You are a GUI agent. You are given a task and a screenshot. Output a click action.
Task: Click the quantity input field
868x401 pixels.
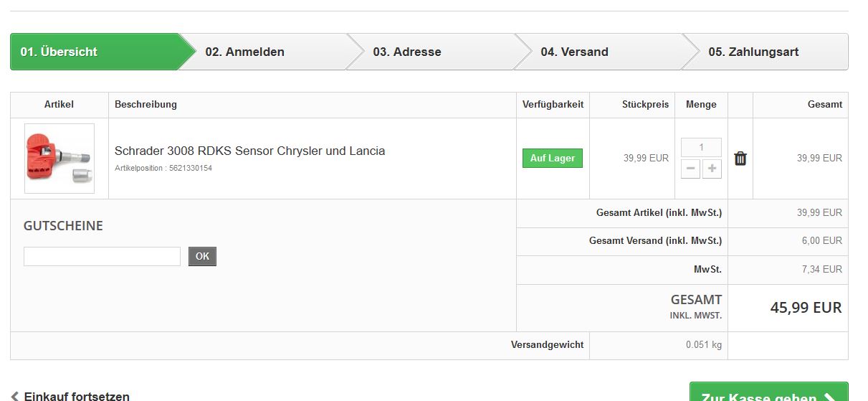(701, 148)
